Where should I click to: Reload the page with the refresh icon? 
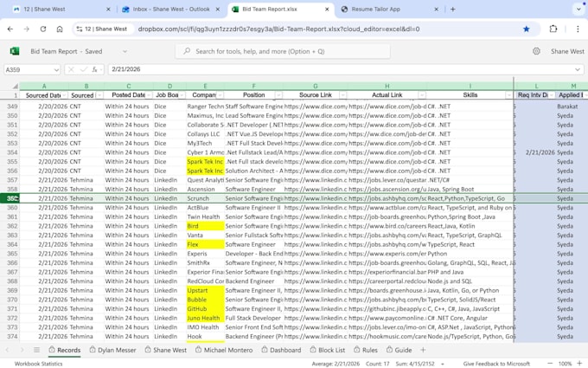[43, 29]
